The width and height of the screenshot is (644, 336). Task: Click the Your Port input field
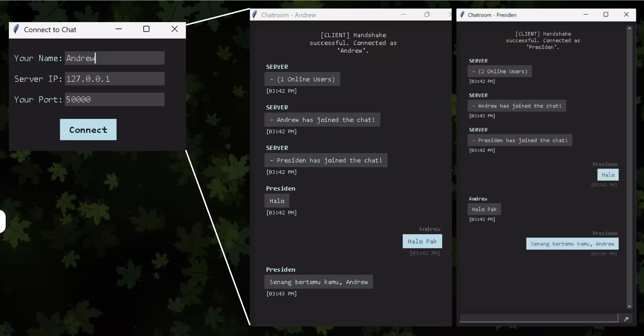tap(114, 99)
